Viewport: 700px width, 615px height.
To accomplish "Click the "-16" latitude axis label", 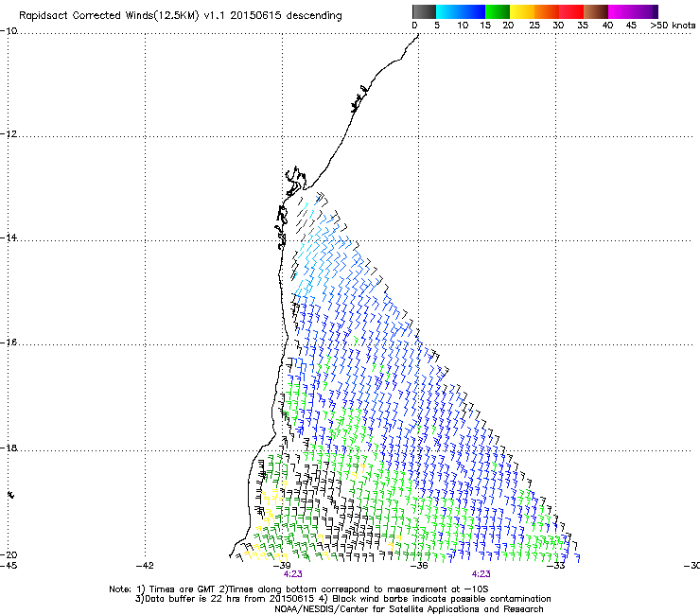I will (9, 343).
